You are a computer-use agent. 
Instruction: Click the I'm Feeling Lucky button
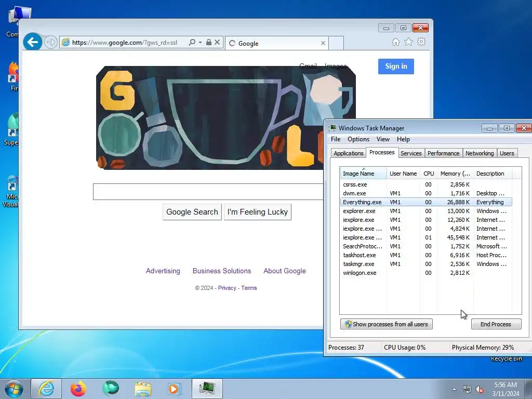(x=258, y=212)
